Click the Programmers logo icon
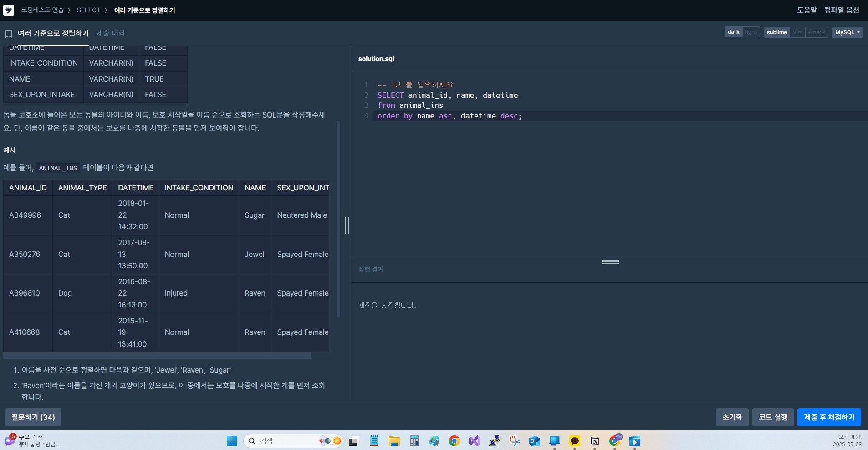Viewport: 868px width, 450px height. tap(9, 10)
